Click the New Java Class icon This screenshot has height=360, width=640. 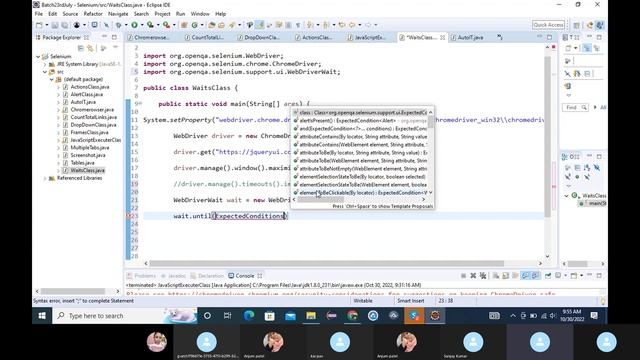pyautogui.click(x=195, y=25)
